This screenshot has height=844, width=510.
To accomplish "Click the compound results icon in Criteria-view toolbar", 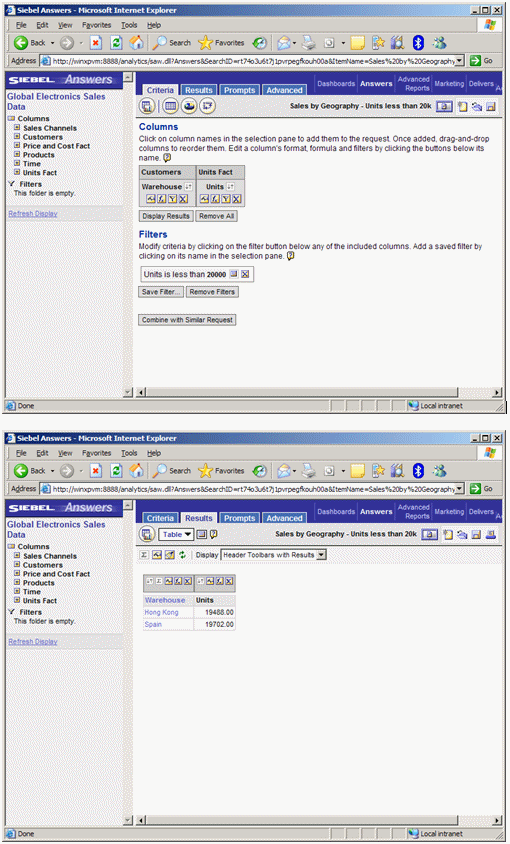I will click(x=147, y=106).
